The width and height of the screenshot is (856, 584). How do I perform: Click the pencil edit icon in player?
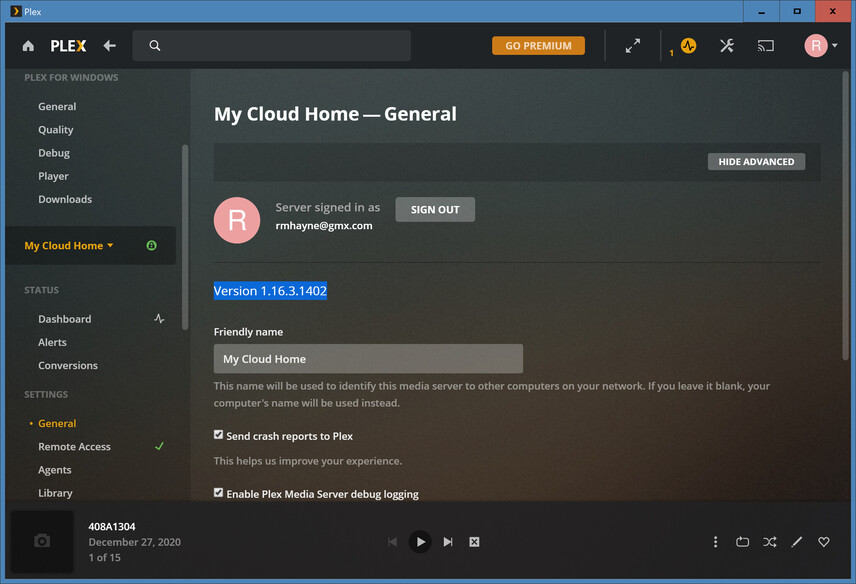tap(797, 542)
